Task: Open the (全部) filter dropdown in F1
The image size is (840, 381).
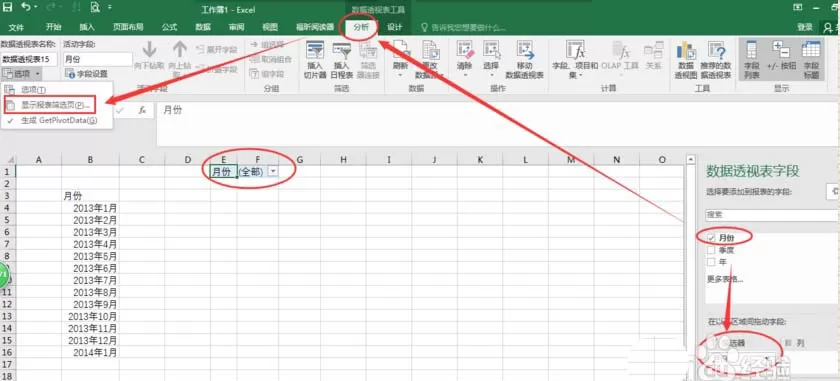Action: click(273, 171)
